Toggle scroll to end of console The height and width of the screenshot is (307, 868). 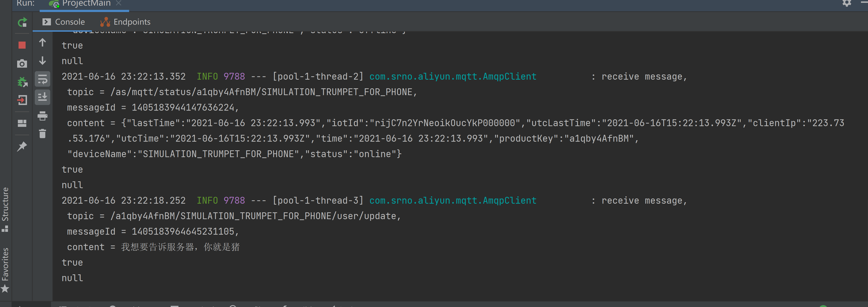(42, 97)
